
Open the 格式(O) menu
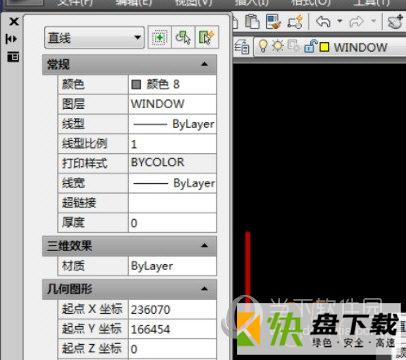[x=310, y=3]
